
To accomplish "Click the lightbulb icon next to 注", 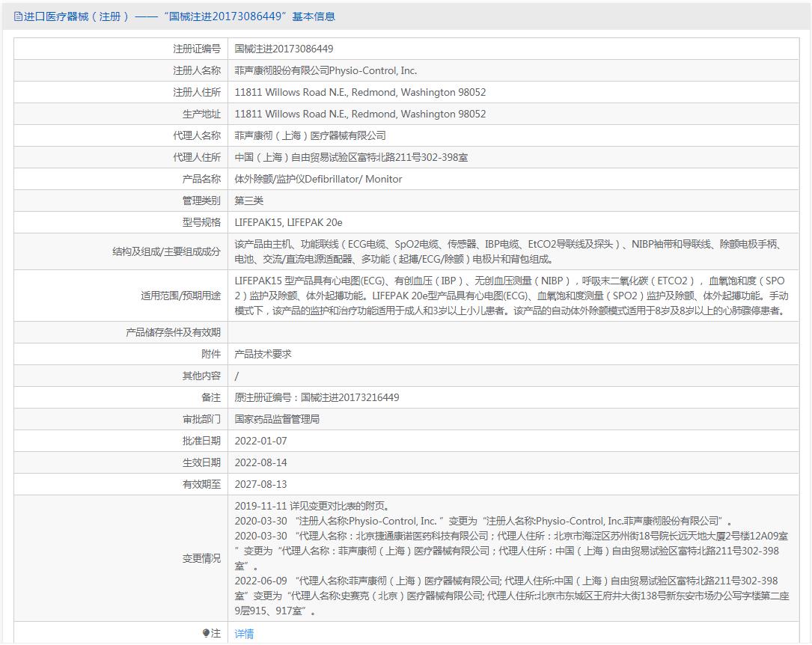I will click(206, 633).
